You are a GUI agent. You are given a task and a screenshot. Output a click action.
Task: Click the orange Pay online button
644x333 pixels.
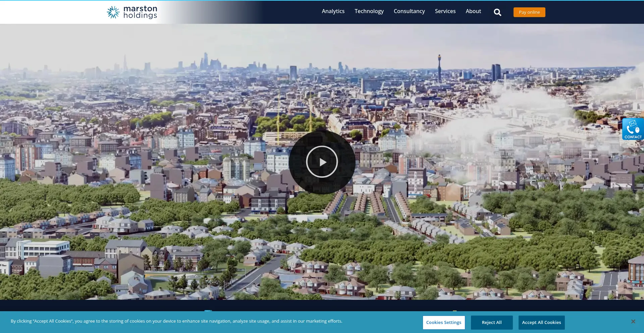point(529,12)
